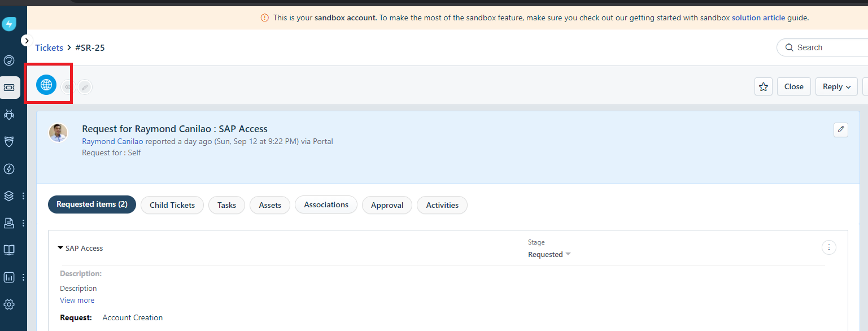Open the Releases bolt icon in sidebar
868x331 pixels.
9,169
